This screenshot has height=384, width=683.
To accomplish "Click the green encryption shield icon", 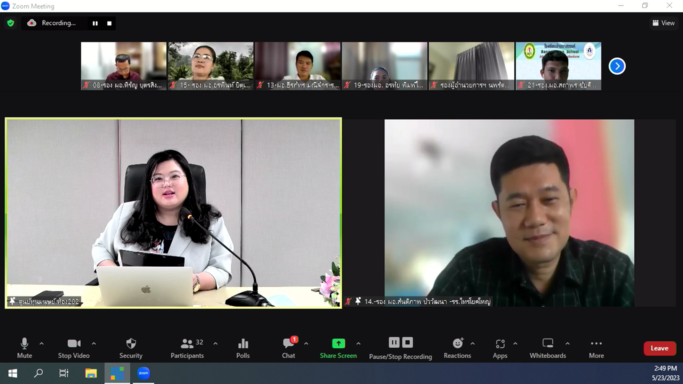I will click(x=10, y=23).
